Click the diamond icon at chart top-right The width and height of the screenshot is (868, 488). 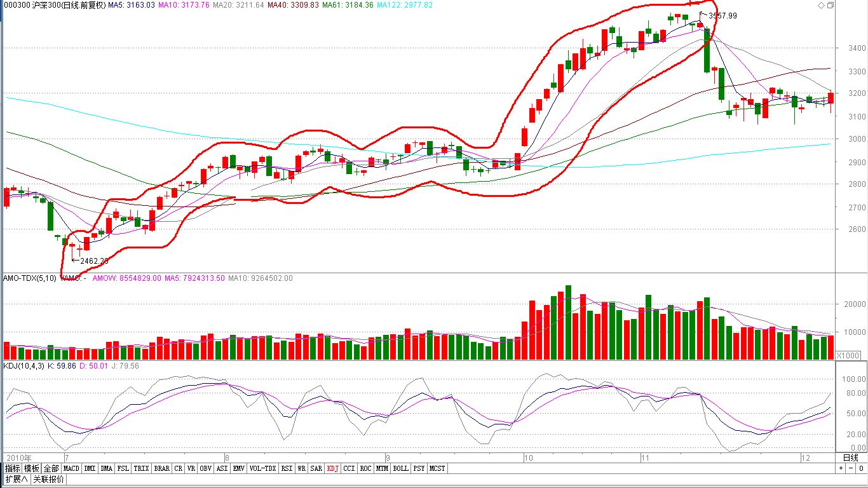tap(820, 5)
